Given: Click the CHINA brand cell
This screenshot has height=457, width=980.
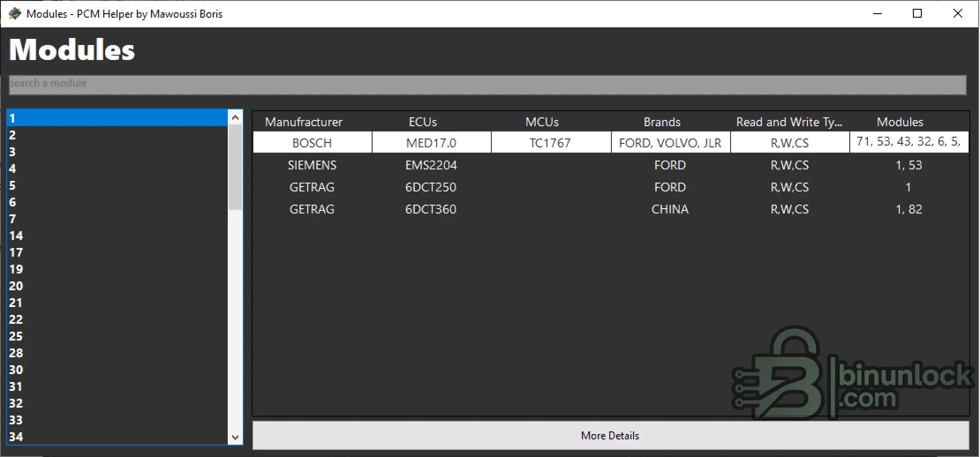Looking at the screenshot, I should click(x=670, y=209).
